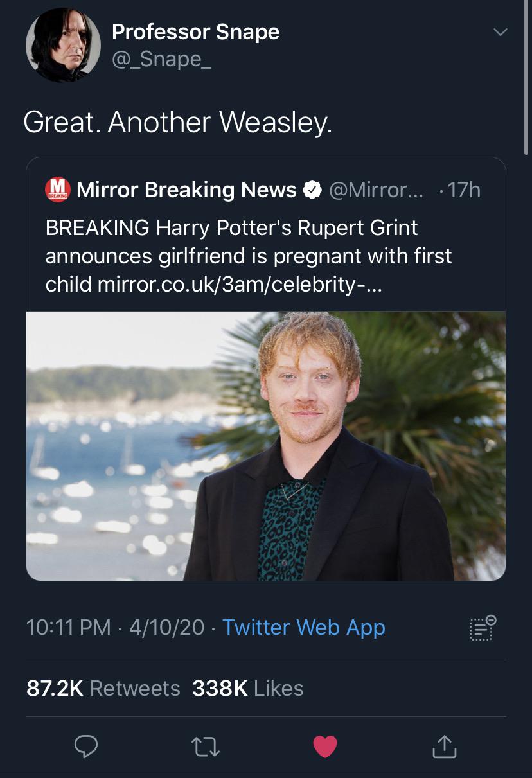
Task: Click the 10:11 PM tweet timestamp
Action: pos(68,628)
